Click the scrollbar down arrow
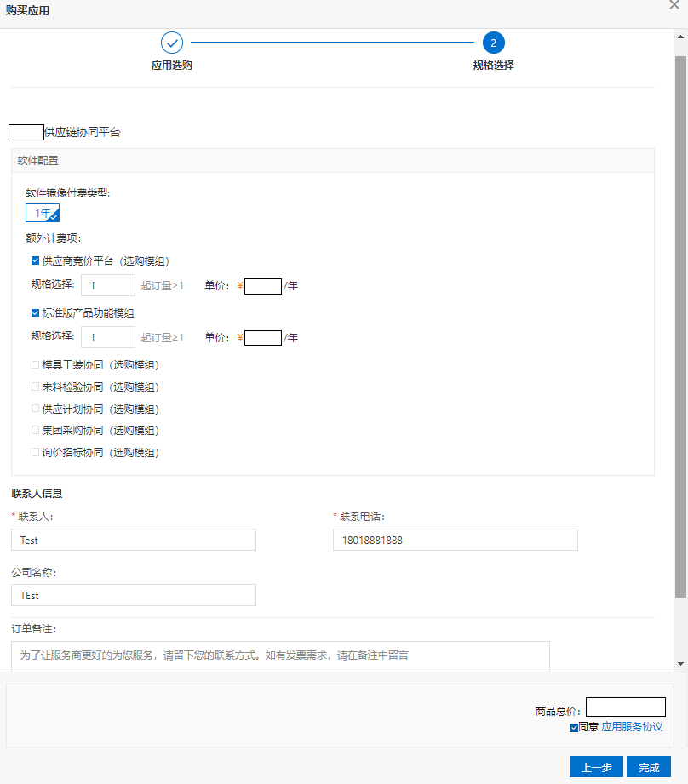Screen dimensions: 688x784 (680, 664)
